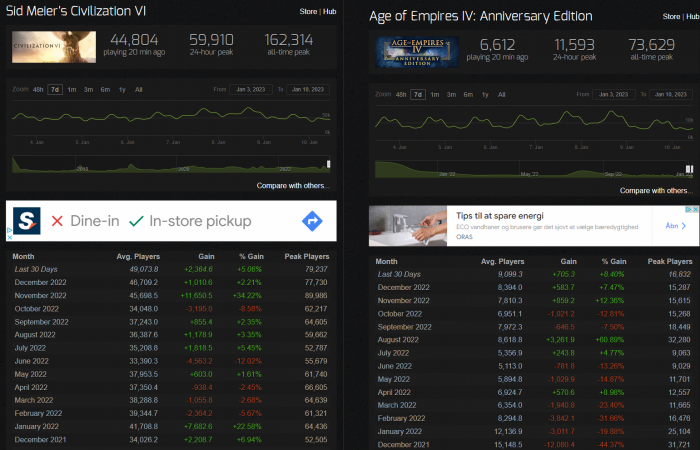Click Age of Empires From date field

(614, 95)
